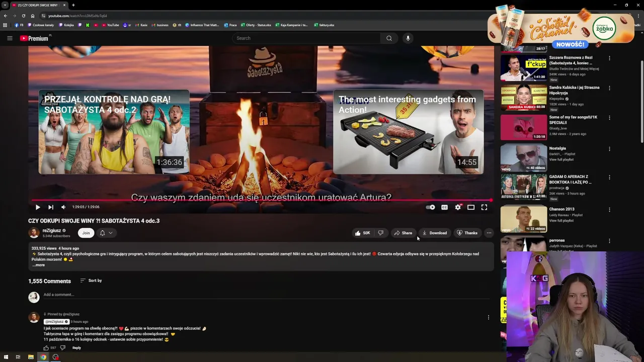Toggle the autoplay switch in player
Viewport: 644px width, 362px height.
pos(431,207)
